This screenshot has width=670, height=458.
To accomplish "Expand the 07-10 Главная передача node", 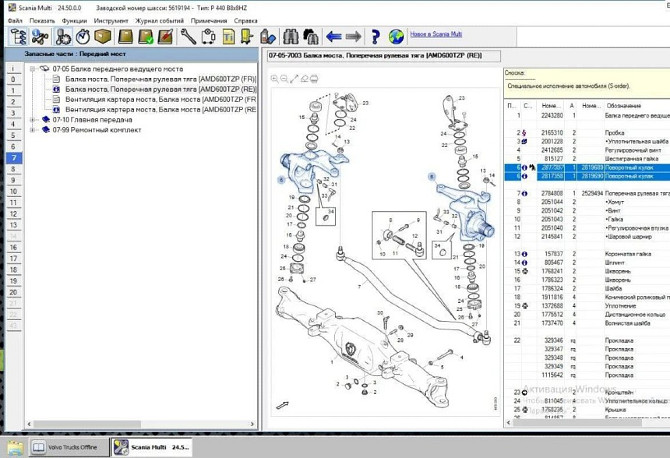I will tap(32, 119).
